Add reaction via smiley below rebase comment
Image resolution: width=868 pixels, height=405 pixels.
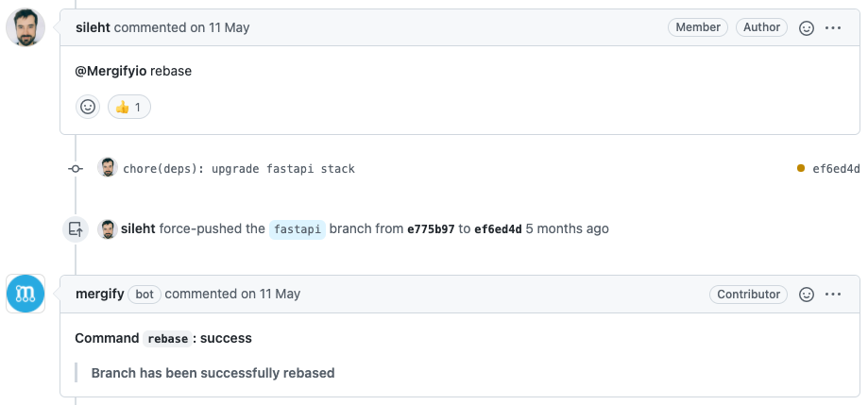88,107
